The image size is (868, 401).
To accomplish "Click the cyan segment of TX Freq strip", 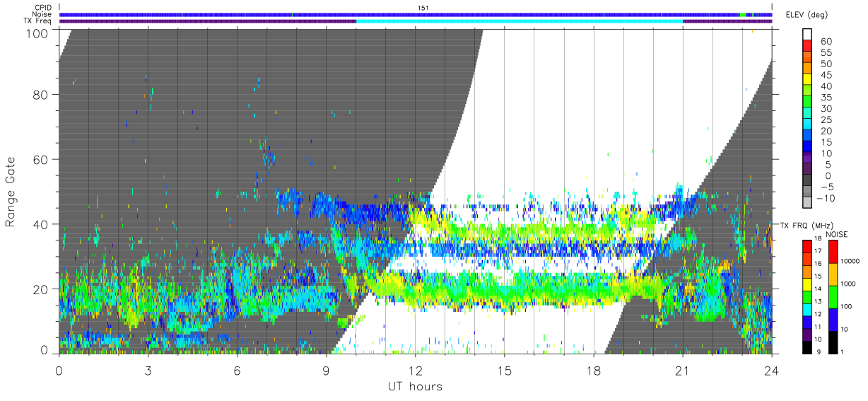I will tap(520, 21).
